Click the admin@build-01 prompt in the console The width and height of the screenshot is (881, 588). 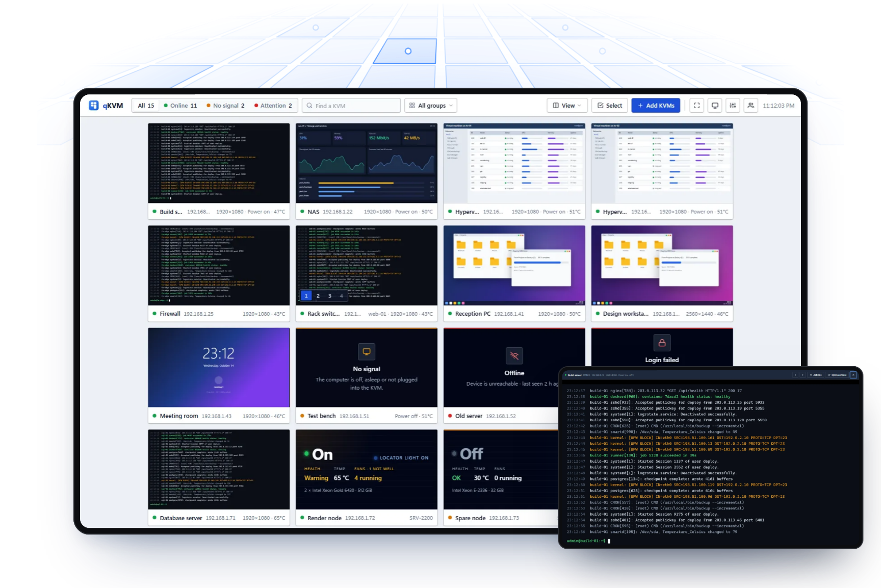(x=586, y=541)
